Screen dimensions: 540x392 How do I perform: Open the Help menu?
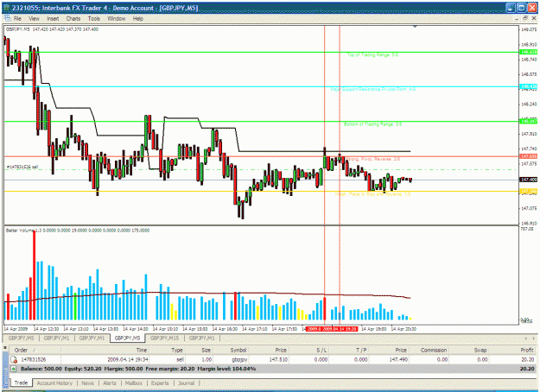pyautogui.click(x=137, y=19)
